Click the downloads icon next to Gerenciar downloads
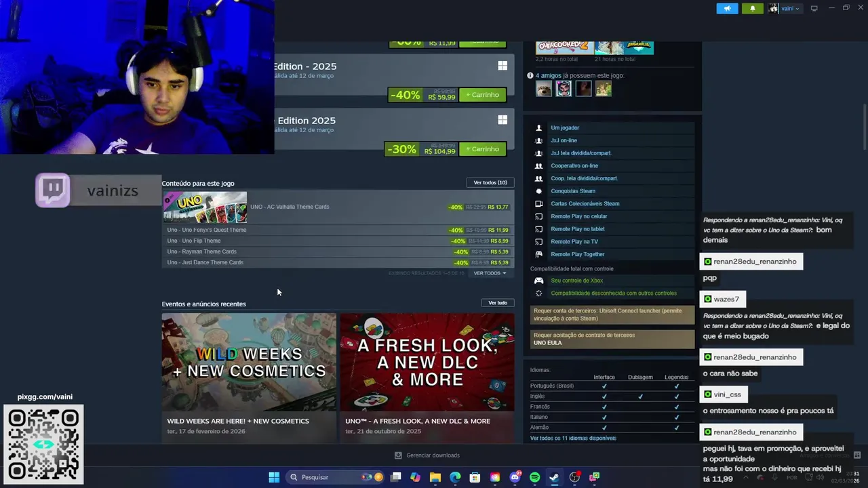Image resolution: width=868 pixels, height=488 pixels. click(398, 455)
